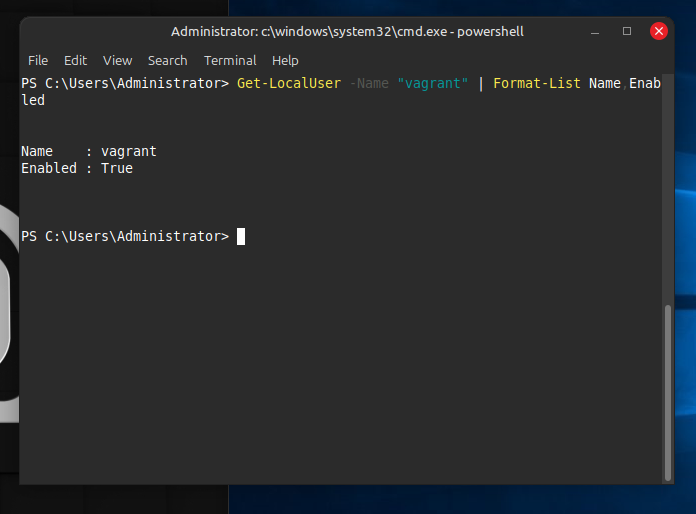Click the Format-List cmdlet text
The width and height of the screenshot is (696, 514).
(537, 84)
